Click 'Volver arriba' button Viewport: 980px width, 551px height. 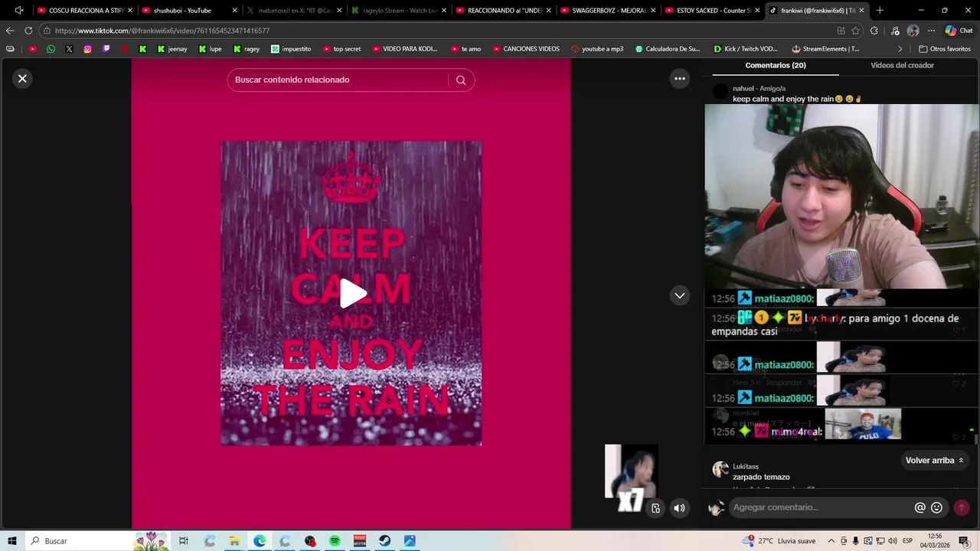934,460
